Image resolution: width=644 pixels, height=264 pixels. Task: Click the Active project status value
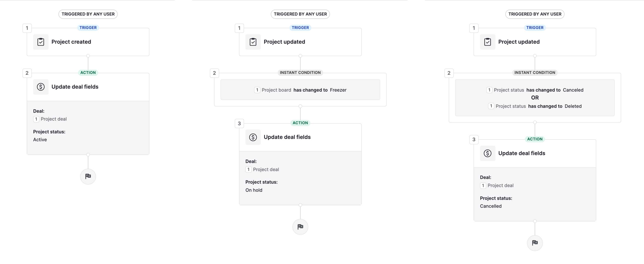coord(40,140)
